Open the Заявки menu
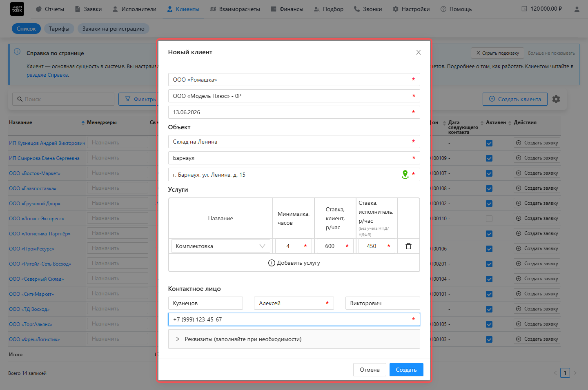588x390 pixels. [88, 9]
